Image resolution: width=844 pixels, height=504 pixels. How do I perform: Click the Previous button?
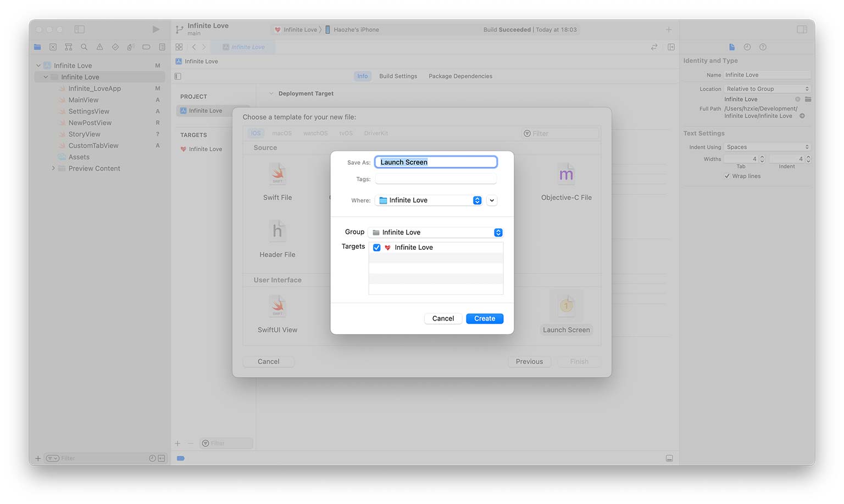[x=529, y=362]
